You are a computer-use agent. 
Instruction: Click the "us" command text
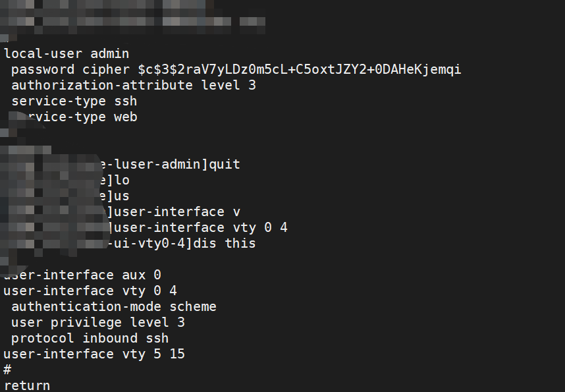(122, 196)
